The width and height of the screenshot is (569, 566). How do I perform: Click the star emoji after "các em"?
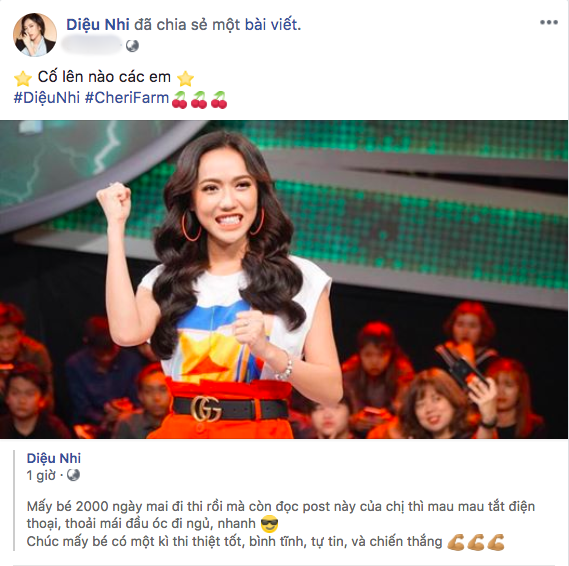click(185, 78)
